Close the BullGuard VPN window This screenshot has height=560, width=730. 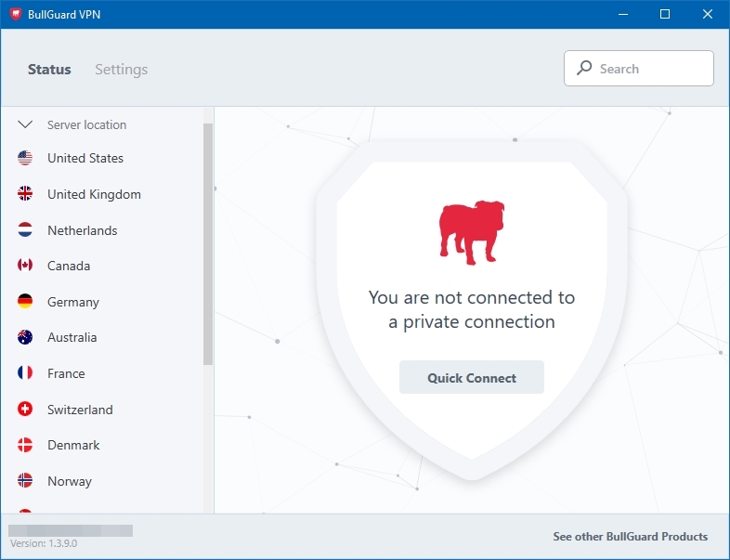tap(707, 14)
